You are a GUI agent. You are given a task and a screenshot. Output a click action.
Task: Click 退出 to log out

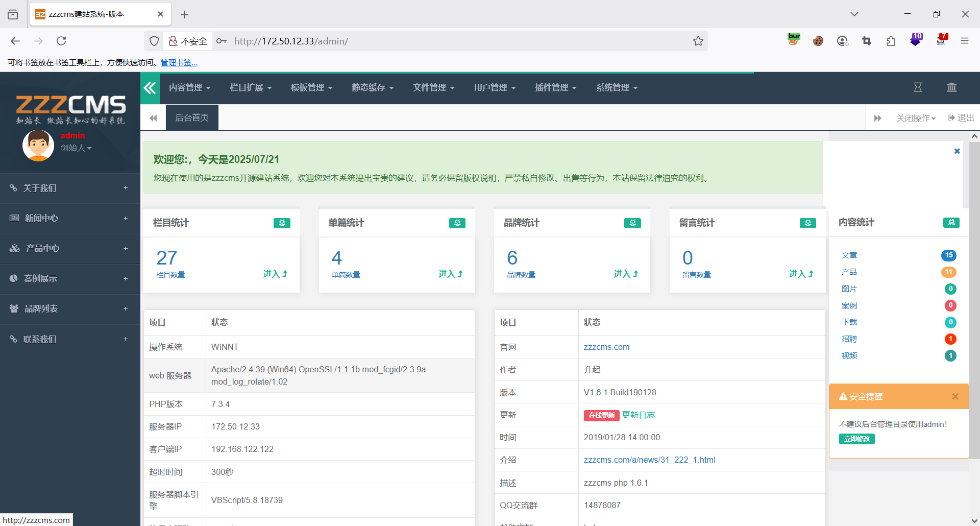click(x=961, y=118)
